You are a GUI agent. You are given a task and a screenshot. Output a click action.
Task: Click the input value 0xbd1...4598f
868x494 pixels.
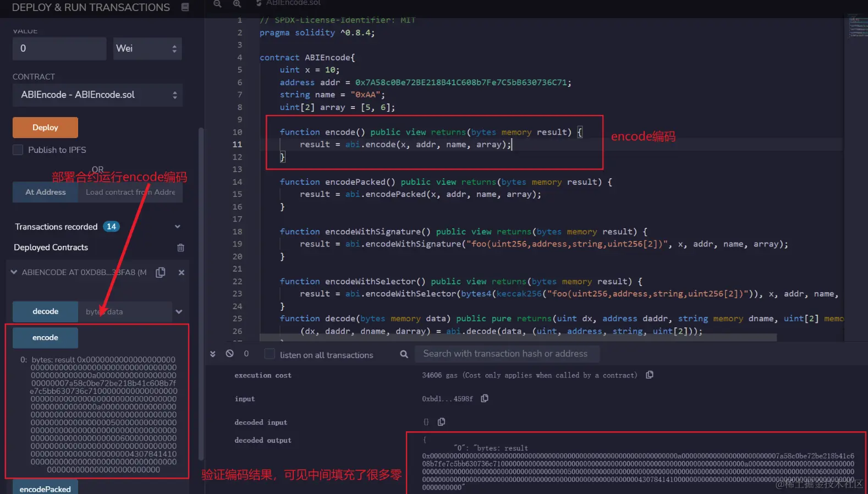(447, 399)
